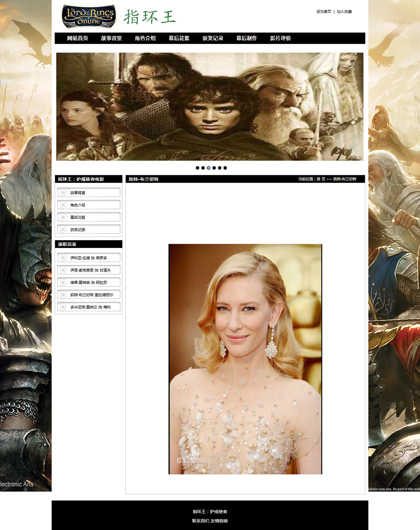Screen dimensions: 420x530
Task: Select 角色介绍 in the black navigation bar
Action: 145,38
